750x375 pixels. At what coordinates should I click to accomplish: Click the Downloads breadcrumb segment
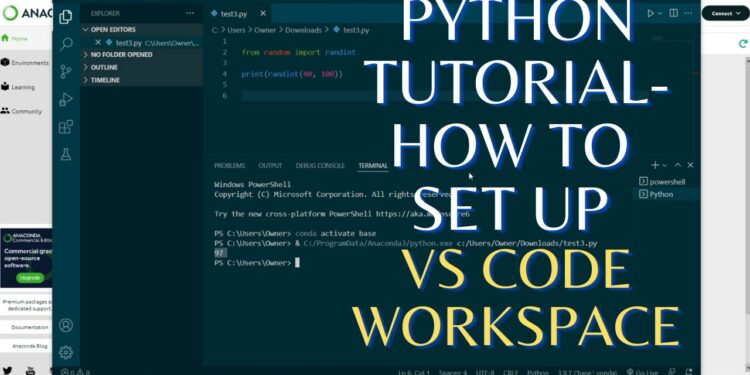pos(303,30)
